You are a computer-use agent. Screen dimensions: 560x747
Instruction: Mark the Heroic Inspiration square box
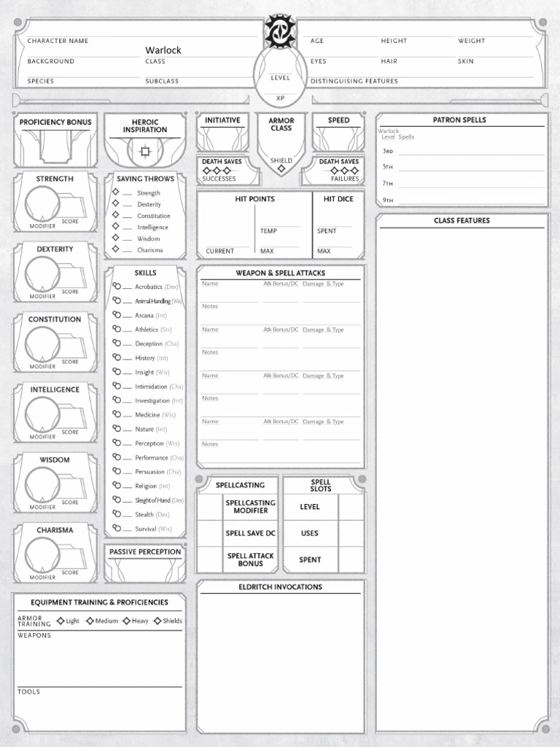[144, 151]
